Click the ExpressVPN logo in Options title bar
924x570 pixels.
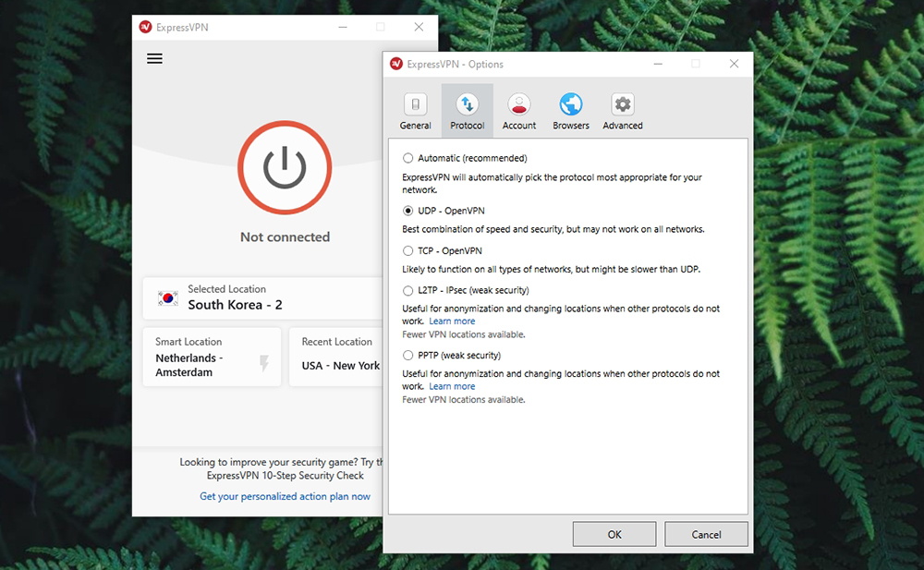tap(396, 64)
